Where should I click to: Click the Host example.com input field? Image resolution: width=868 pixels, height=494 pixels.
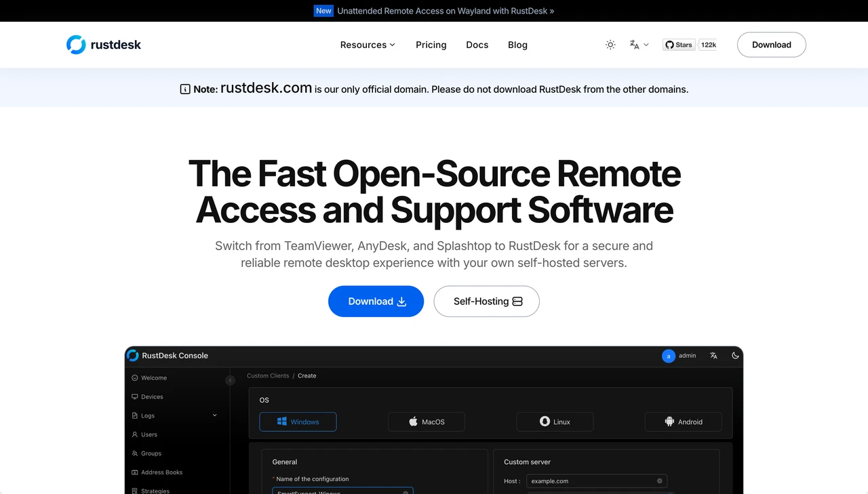[597, 481]
